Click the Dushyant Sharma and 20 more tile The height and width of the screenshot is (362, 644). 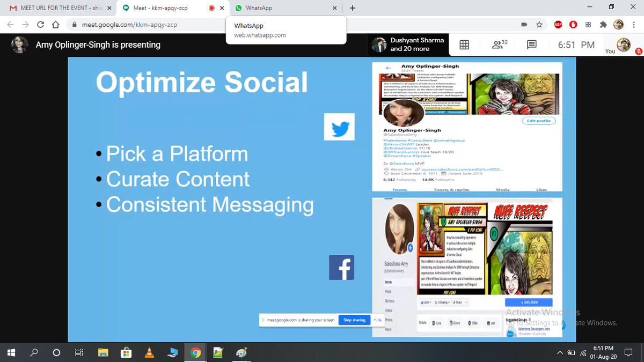point(409,45)
